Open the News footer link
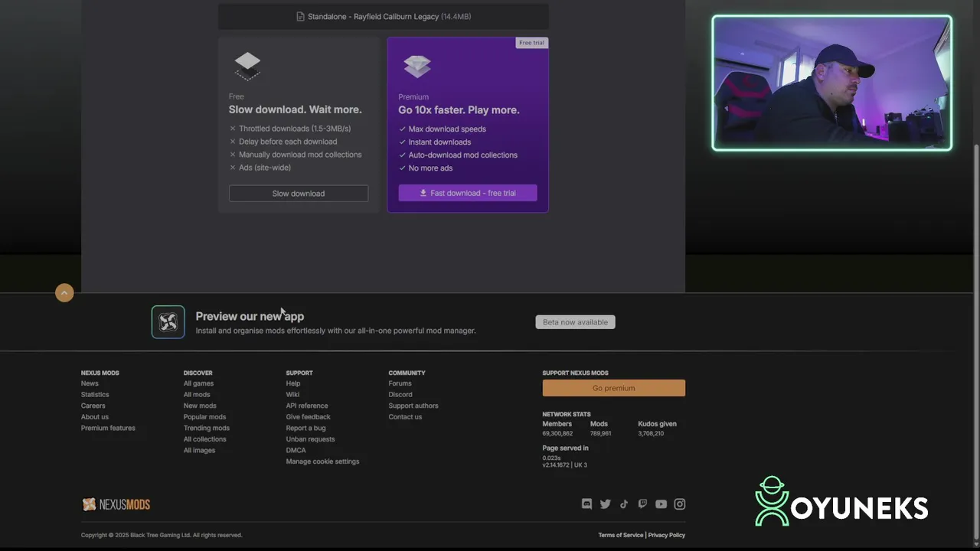The width and height of the screenshot is (980, 551). (90, 383)
